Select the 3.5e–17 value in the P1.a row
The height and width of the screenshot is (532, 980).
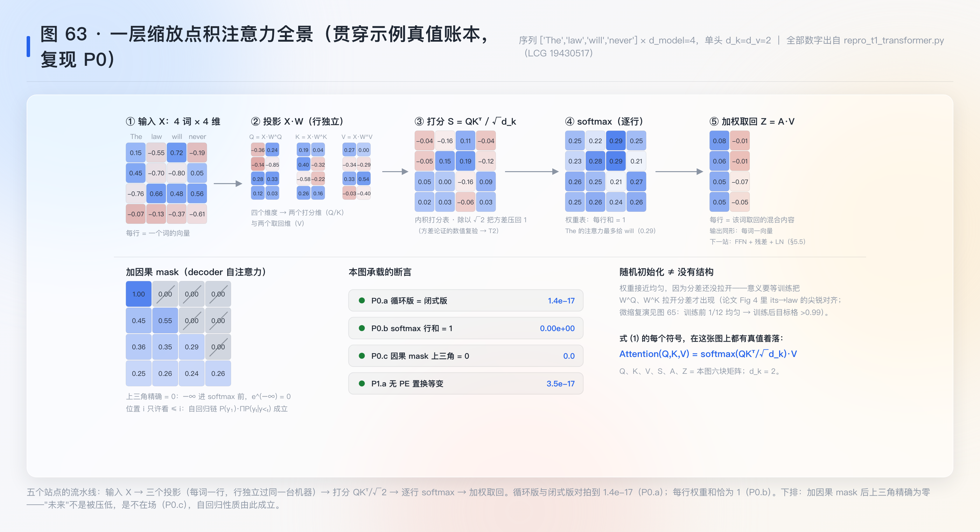pos(560,384)
